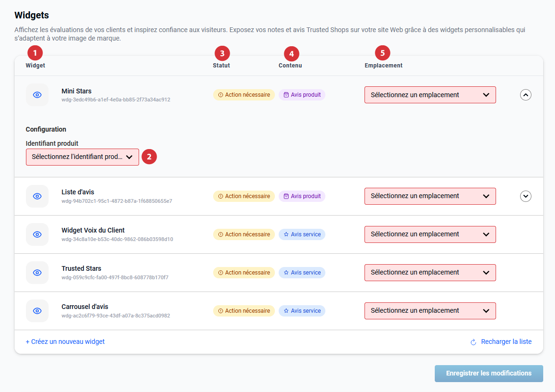Toggle eye icon for Widget Voix du Client
Image resolution: width=555 pixels, height=392 pixels.
pyautogui.click(x=37, y=234)
